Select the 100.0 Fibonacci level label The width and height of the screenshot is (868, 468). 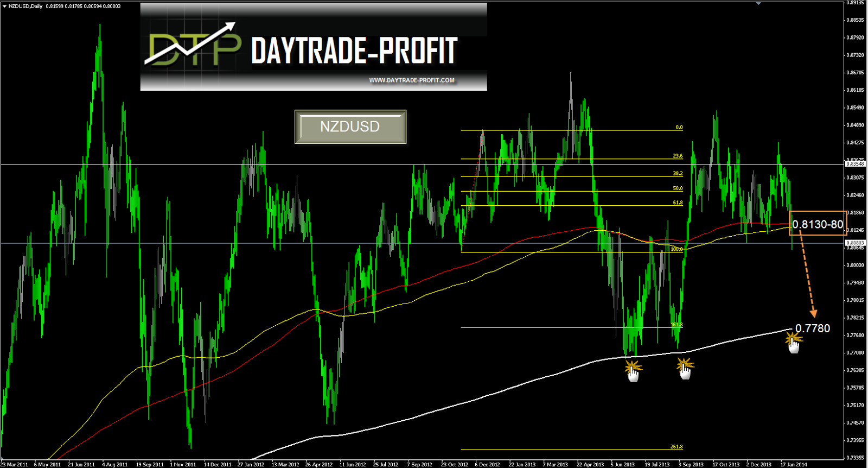(x=676, y=249)
